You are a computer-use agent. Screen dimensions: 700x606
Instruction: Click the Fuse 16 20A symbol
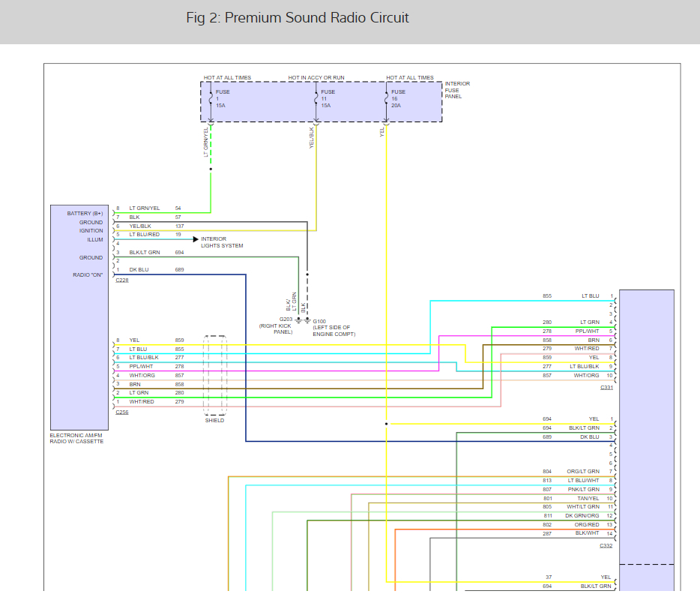386,98
